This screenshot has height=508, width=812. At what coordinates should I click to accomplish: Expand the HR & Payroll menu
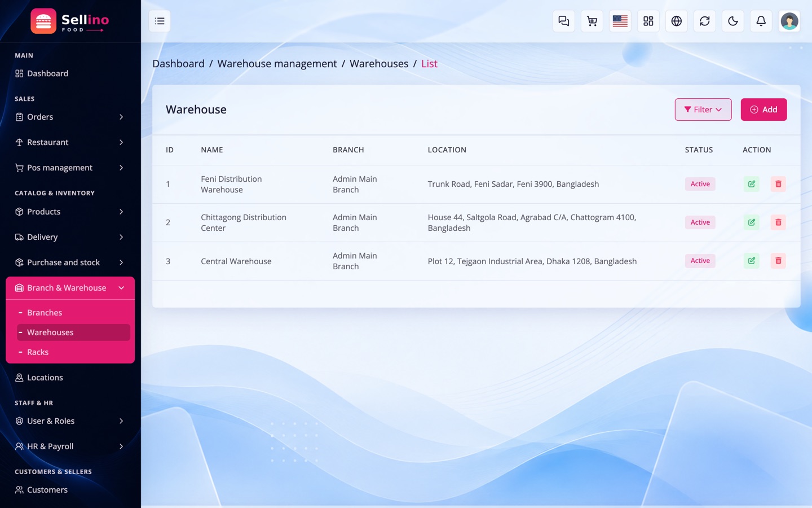[x=70, y=446]
